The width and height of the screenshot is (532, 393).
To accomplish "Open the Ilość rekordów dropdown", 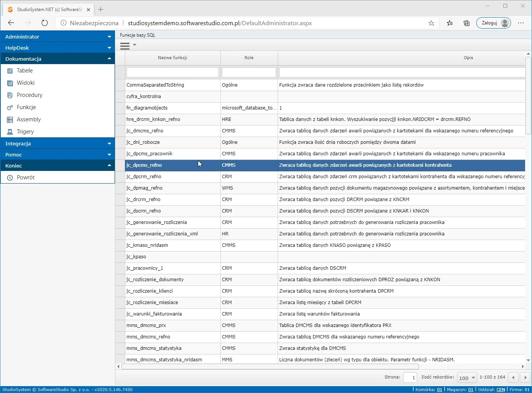I will (467, 378).
